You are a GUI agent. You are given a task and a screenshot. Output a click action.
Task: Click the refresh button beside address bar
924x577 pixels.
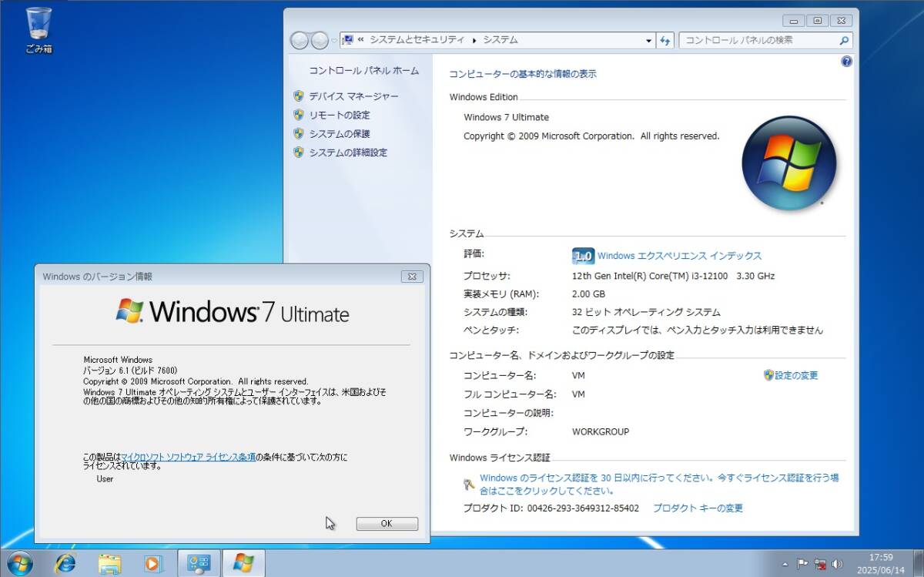point(666,40)
